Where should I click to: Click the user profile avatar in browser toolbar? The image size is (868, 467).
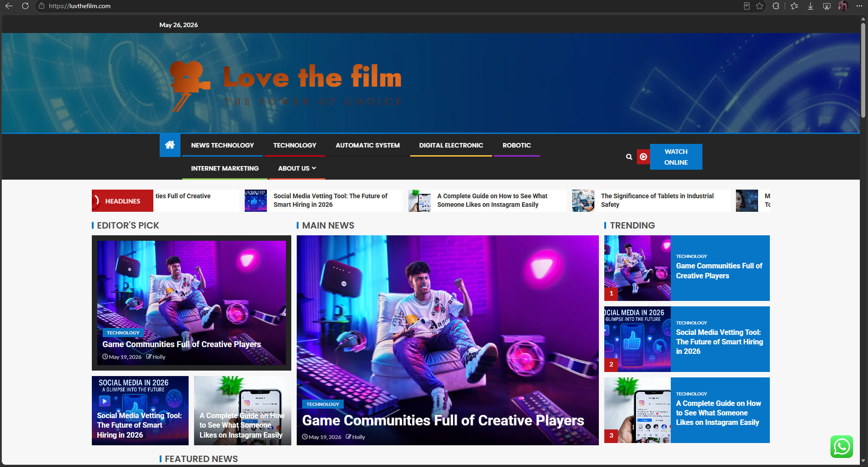[843, 6]
